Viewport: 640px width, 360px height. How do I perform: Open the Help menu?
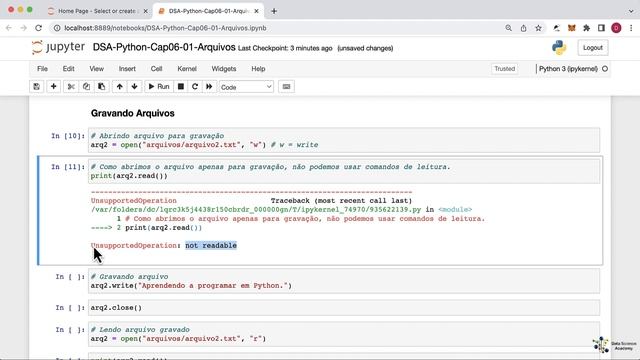click(x=258, y=69)
